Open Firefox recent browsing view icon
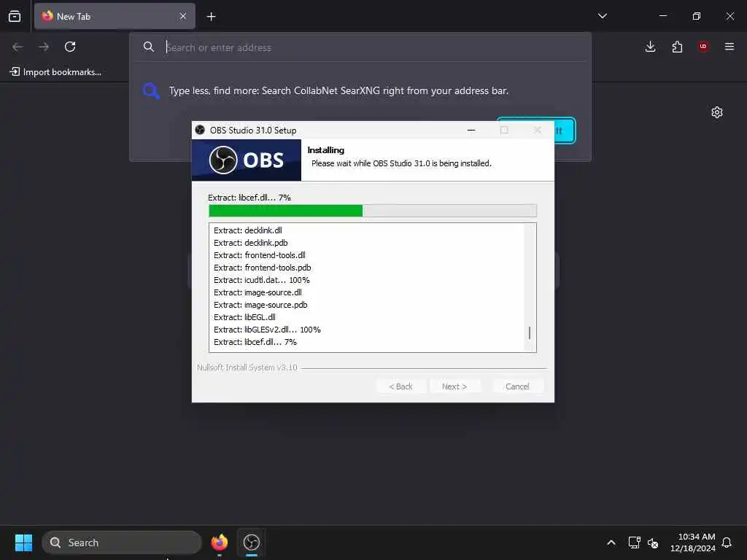The image size is (747, 560). 15,16
